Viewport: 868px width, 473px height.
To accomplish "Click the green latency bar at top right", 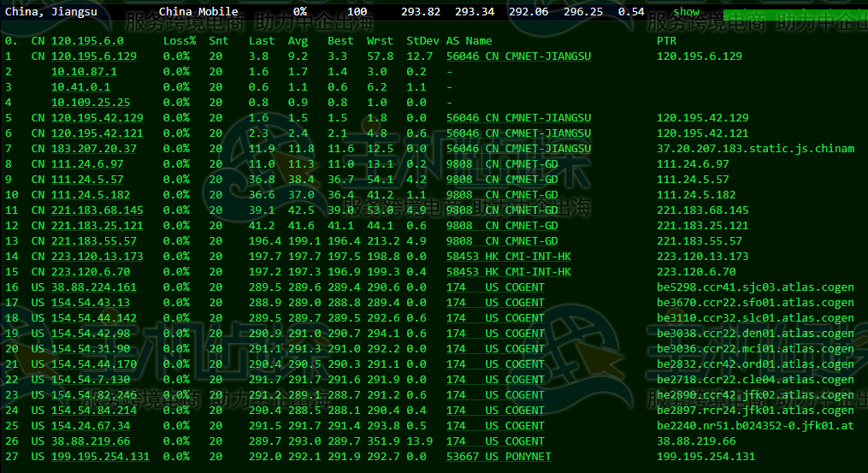I will pyautogui.click(x=792, y=15).
